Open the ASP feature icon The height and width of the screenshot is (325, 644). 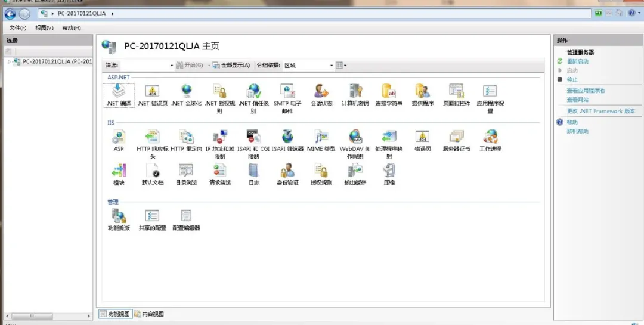tap(119, 137)
